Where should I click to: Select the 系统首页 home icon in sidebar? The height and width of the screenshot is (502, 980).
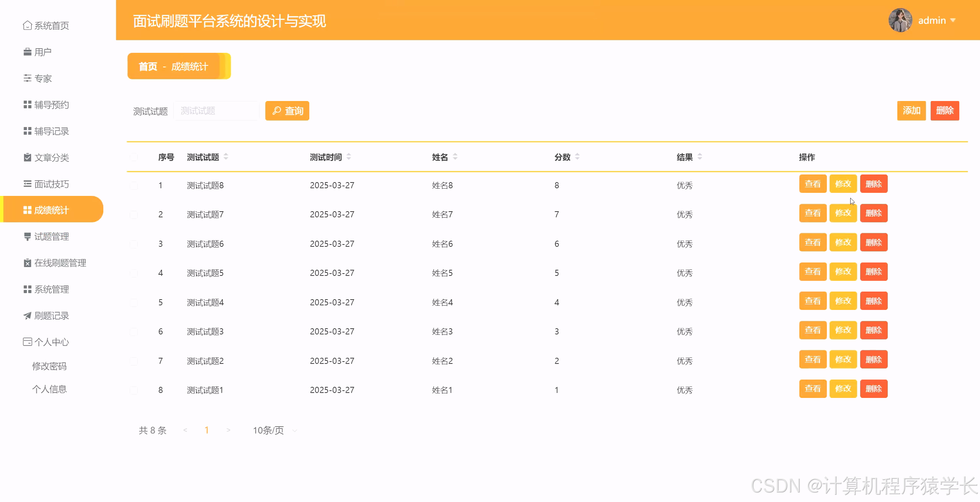coord(27,25)
